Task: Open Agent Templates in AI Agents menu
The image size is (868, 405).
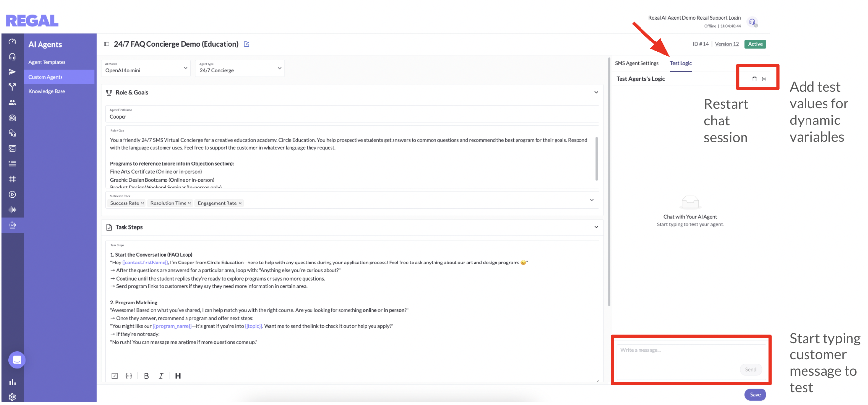Action: [47, 62]
